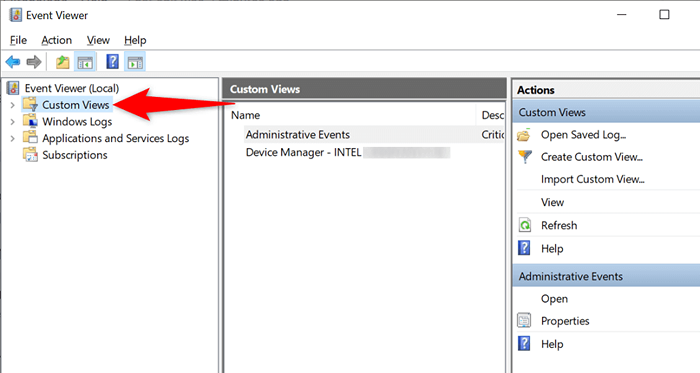Click the gray Forward arrow toolbar icon
Viewport: 700px width, 373px height.
[34, 62]
